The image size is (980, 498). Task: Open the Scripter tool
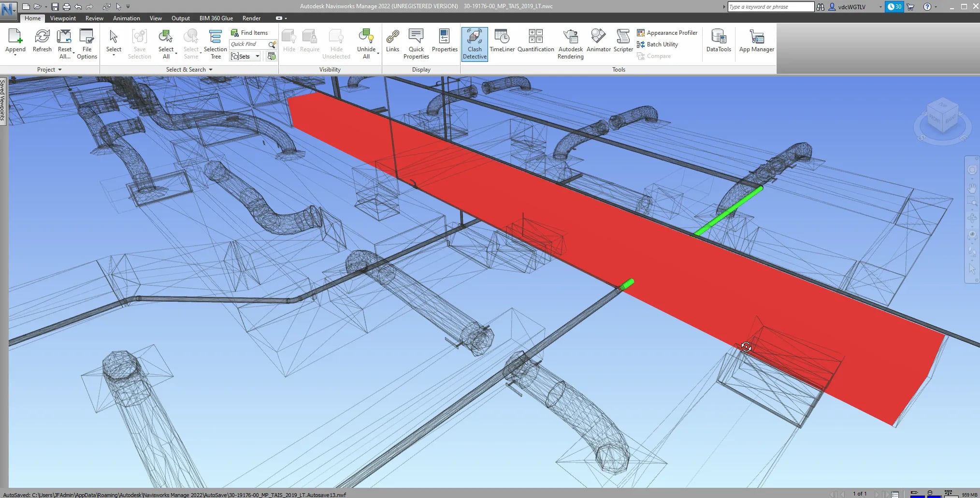623,44
